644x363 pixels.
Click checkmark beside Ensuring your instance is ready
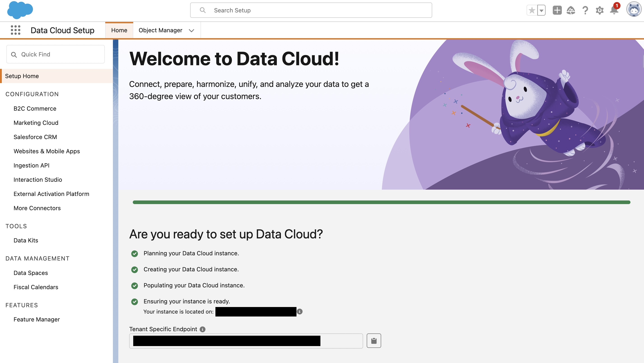click(x=135, y=302)
